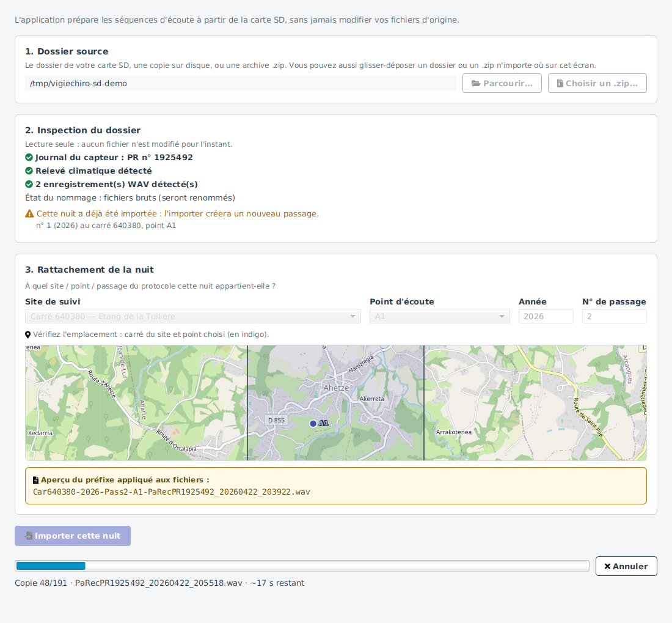
Task: Click the X icon in Annuler button
Action: click(607, 566)
